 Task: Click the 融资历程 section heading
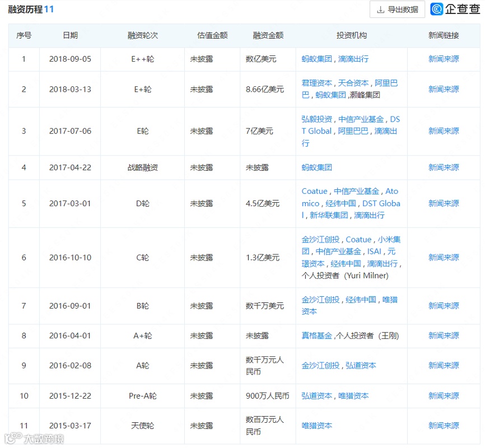click(x=25, y=10)
